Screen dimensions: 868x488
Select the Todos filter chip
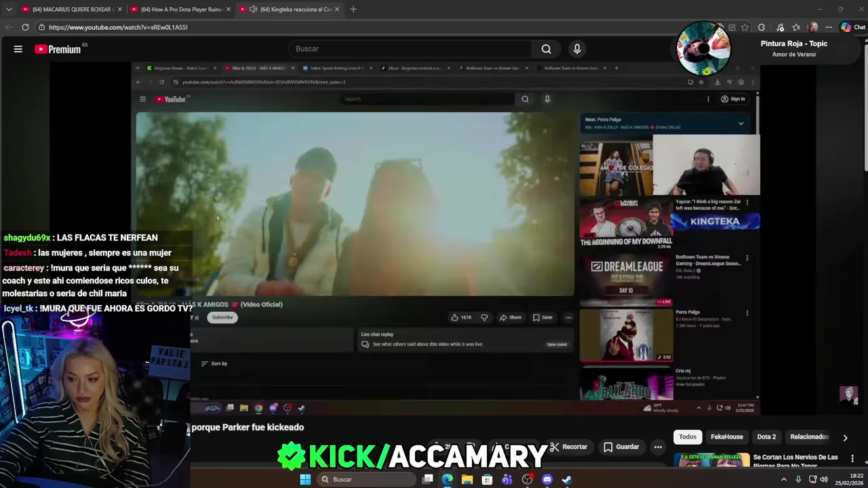(688, 437)
